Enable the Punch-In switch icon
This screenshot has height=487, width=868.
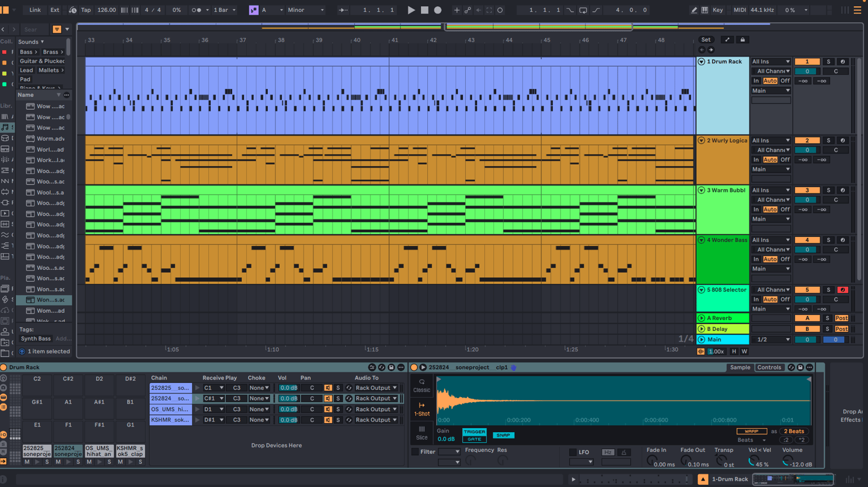point(570,10)
